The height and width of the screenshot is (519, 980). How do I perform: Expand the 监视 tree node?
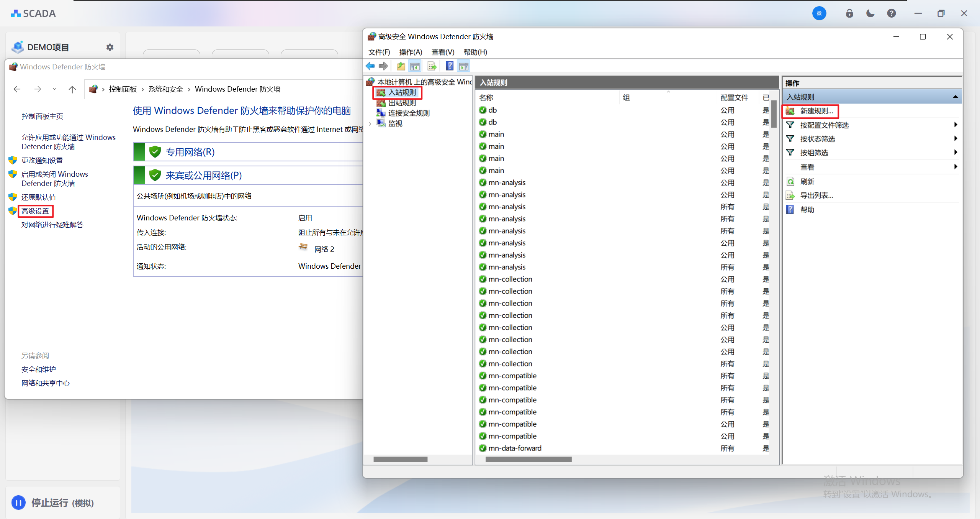(x=370, y=123)
